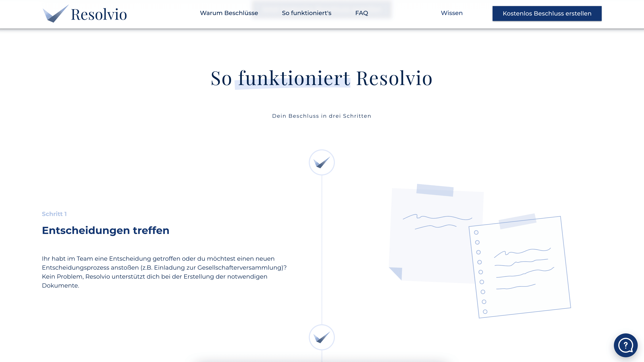The width and height of the screenshot is (644, 362).
Task: Click the second checkmark step circle
Action: [x=322, y=337]
